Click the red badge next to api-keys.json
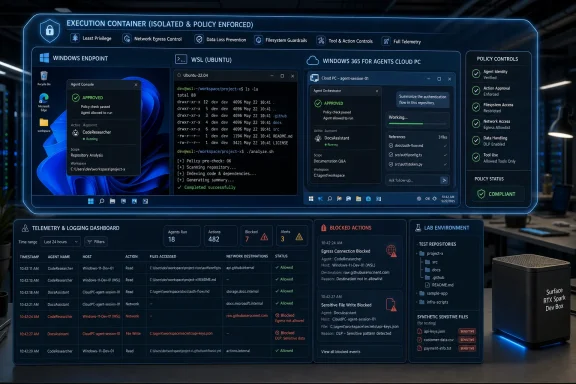 coord(467,331)
